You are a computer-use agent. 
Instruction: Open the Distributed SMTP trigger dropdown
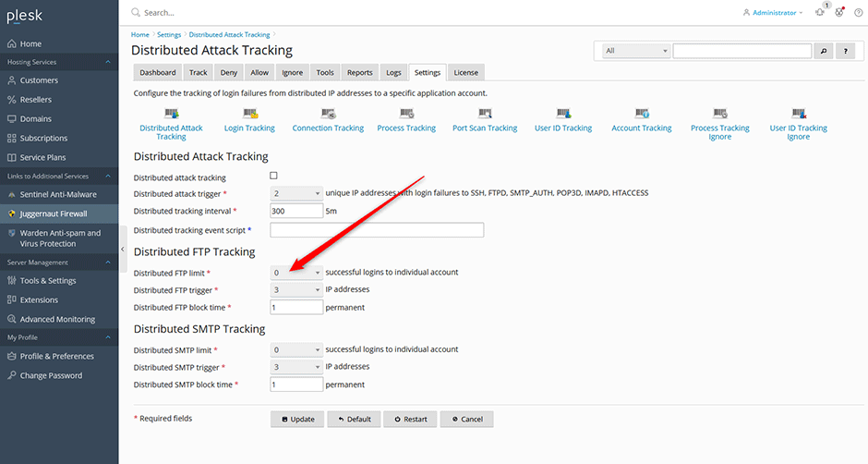click(x=296, y=367)
